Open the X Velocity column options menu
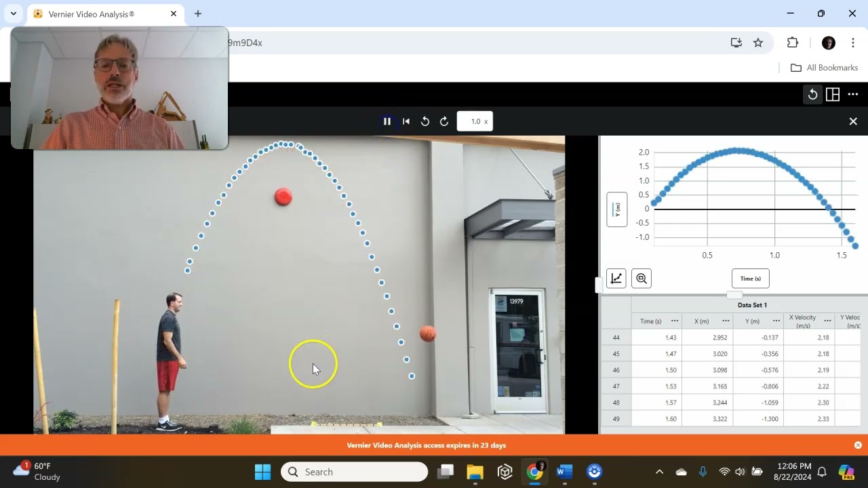Screen dimensions: 868x488 (827, 321)
